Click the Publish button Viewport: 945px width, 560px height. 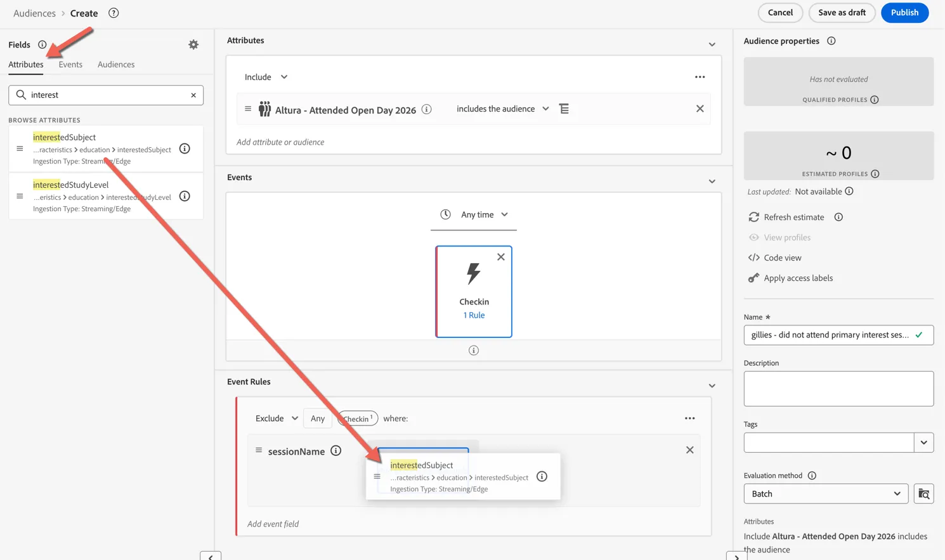click(x=904, y=13)
